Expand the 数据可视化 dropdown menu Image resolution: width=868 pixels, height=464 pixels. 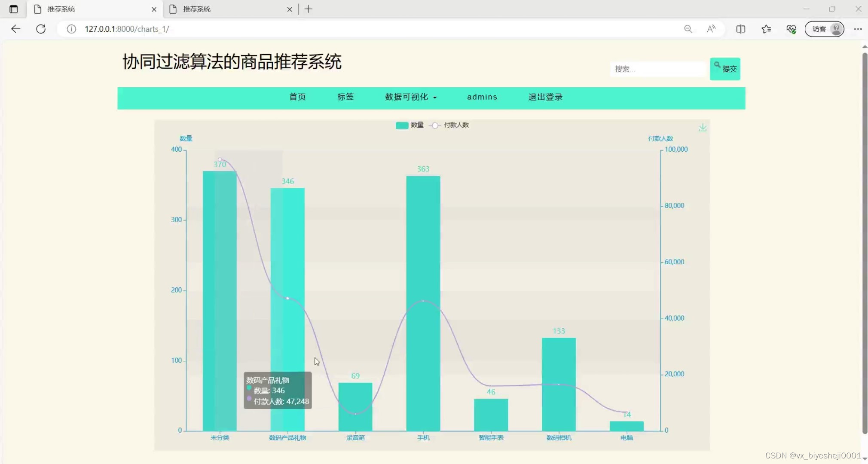410,97
